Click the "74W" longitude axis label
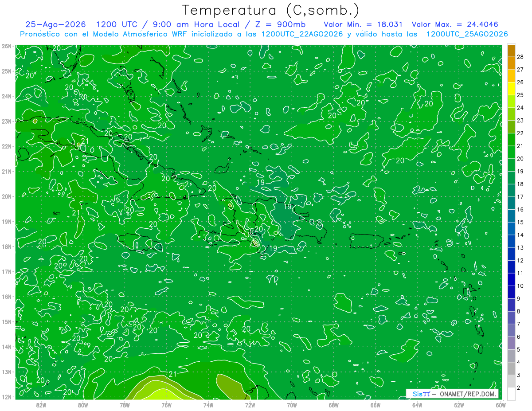 [x=208, y=405]
